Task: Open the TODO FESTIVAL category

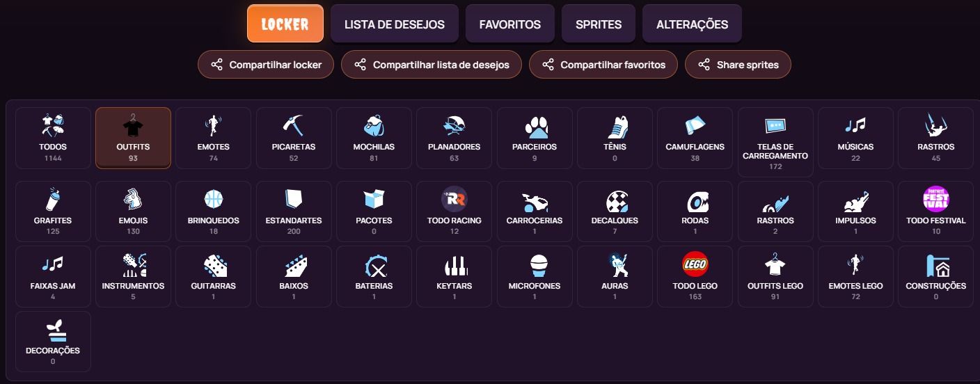Action: tap(935, 211)
